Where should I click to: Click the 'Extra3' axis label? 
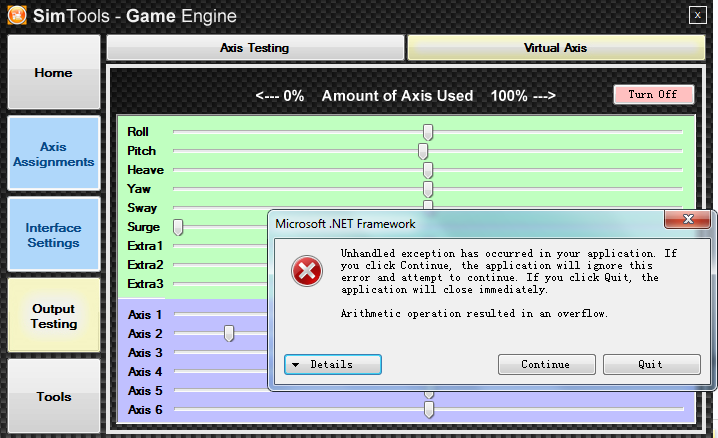145,284
